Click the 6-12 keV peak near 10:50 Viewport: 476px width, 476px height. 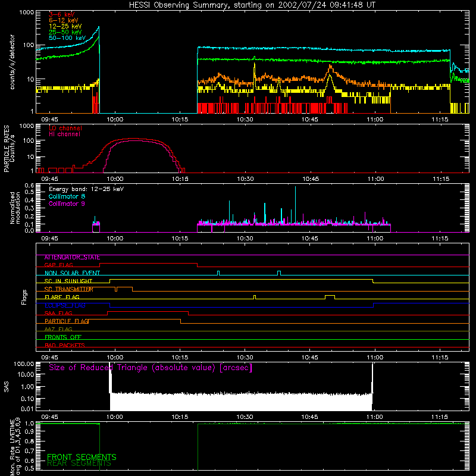coord(330,67)
